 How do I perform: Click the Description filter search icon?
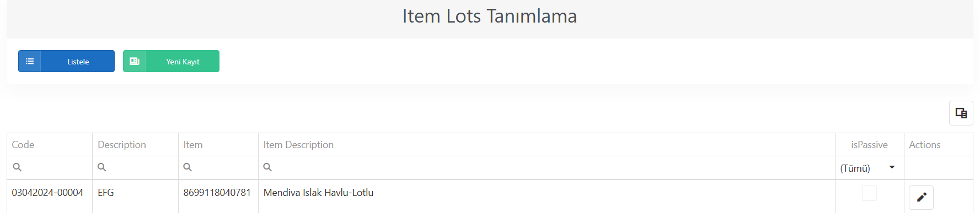click(x=101, y=167)
